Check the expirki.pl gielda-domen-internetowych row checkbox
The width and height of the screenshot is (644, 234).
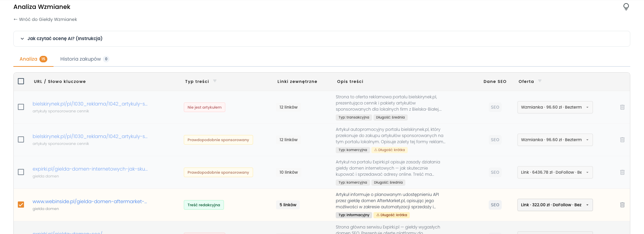click(x=21, y=172)
